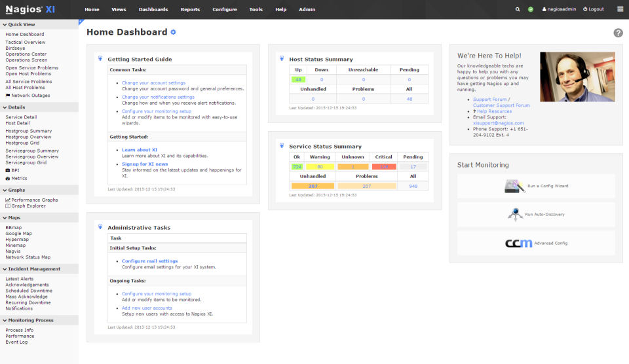
Task: Click Change your notifications settings link
Action: [158, 97]
